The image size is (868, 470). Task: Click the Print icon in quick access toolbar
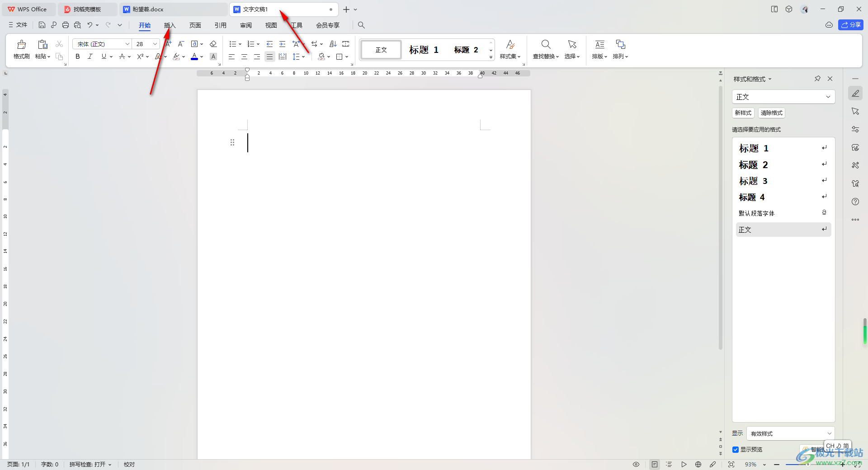tap(66, 25)
